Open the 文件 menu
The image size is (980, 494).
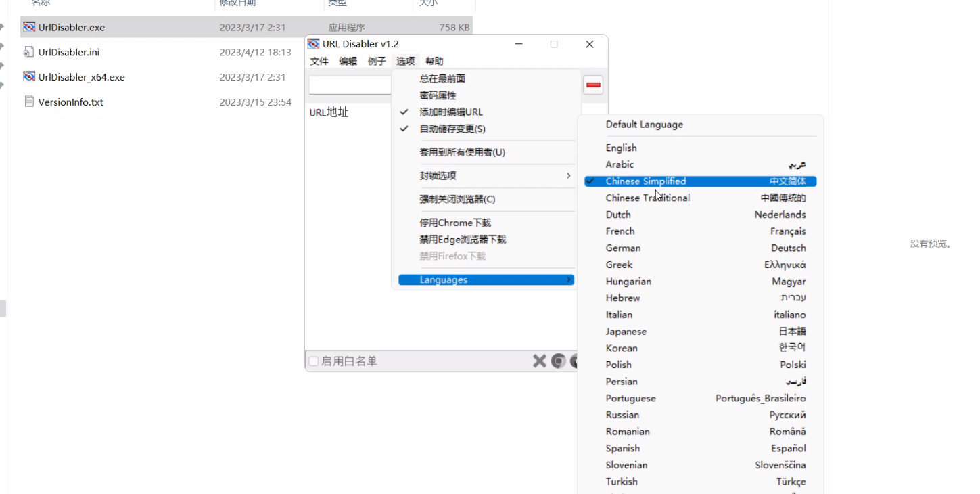319,62
